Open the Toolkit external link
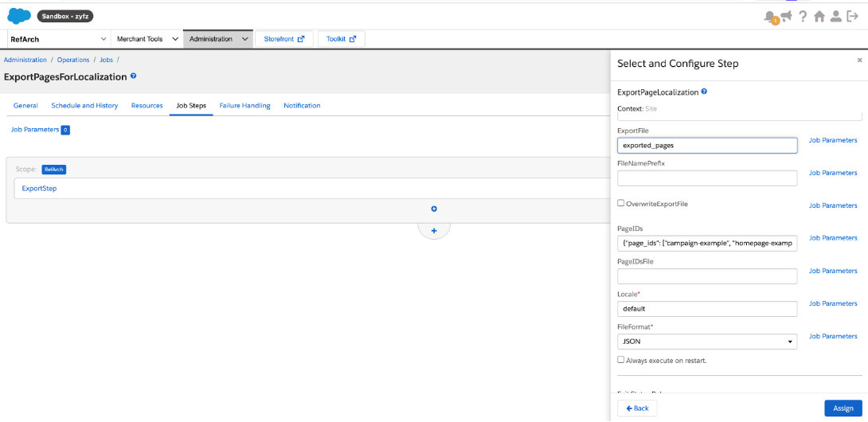868x422 pixels. [341, 39]
